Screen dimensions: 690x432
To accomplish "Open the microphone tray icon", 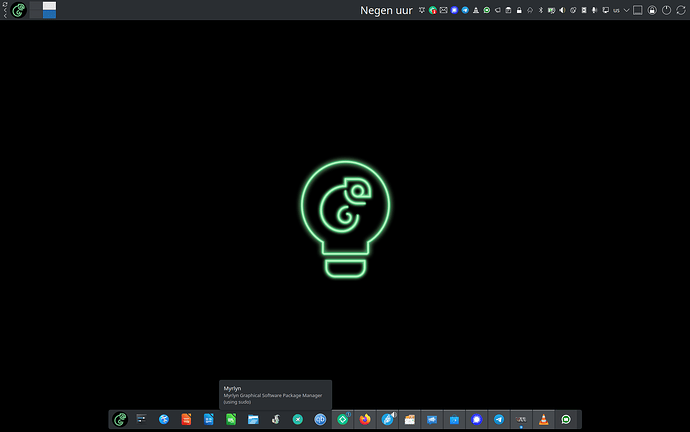I will 595,10.
